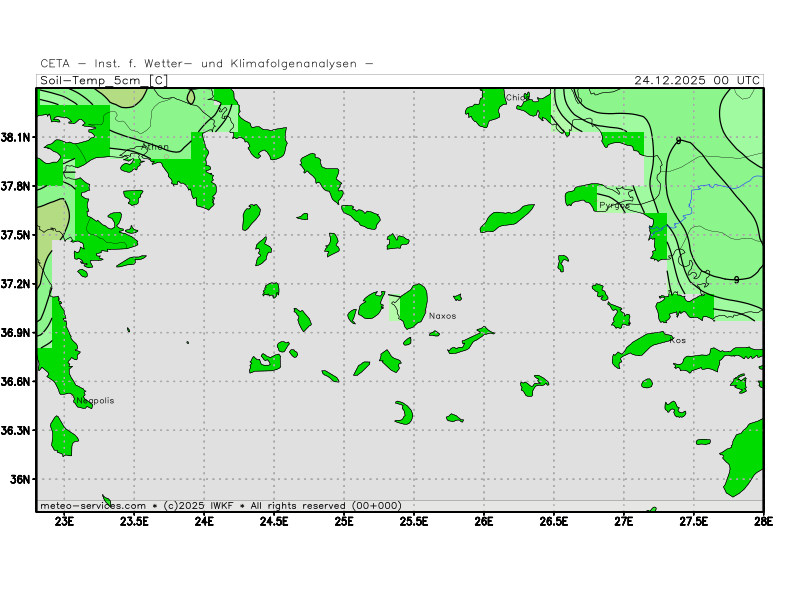Select the Neapolis label

(x=94, y=400)
